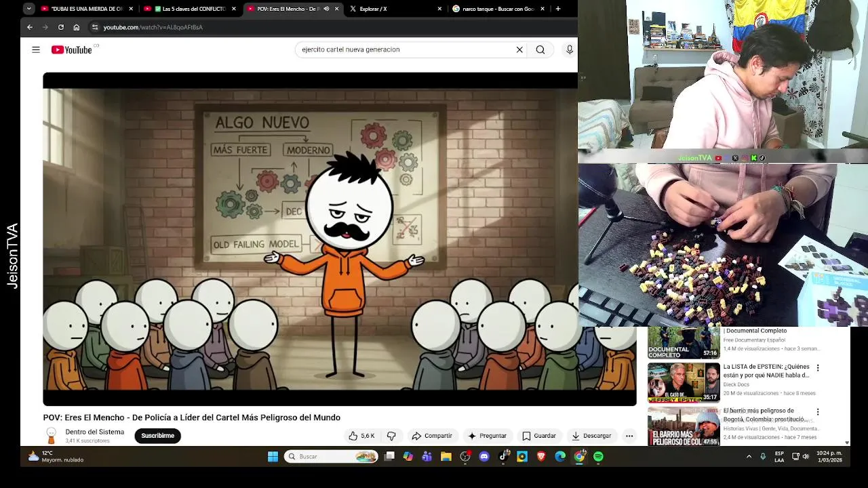
Task: Open Discord from the taskbar
Action: (x=484, y=457)
